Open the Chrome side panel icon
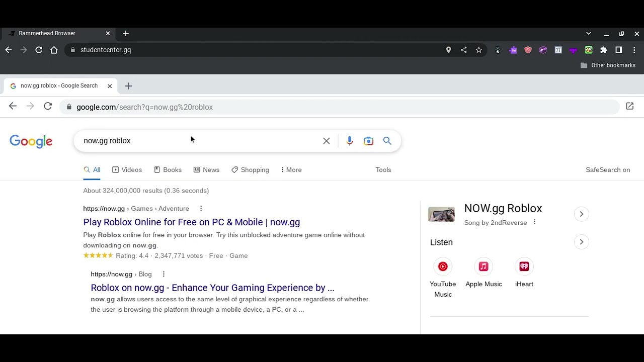Image resolution: width=644 pixels, height=362 pixels. tap(619, 50)
